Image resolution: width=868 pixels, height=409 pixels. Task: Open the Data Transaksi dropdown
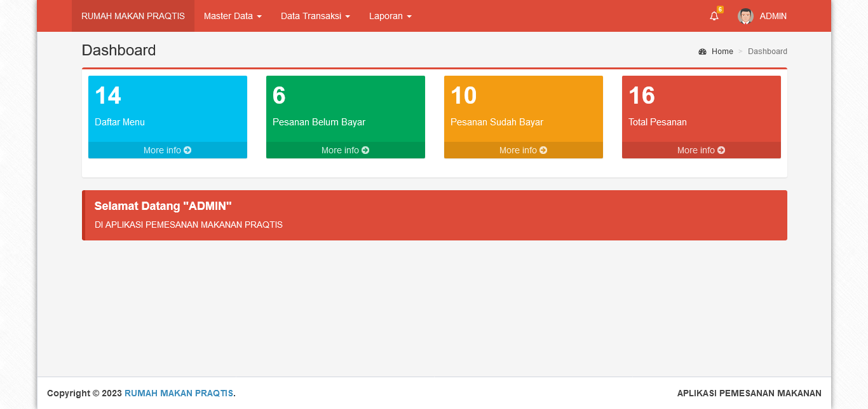(315, 16)
